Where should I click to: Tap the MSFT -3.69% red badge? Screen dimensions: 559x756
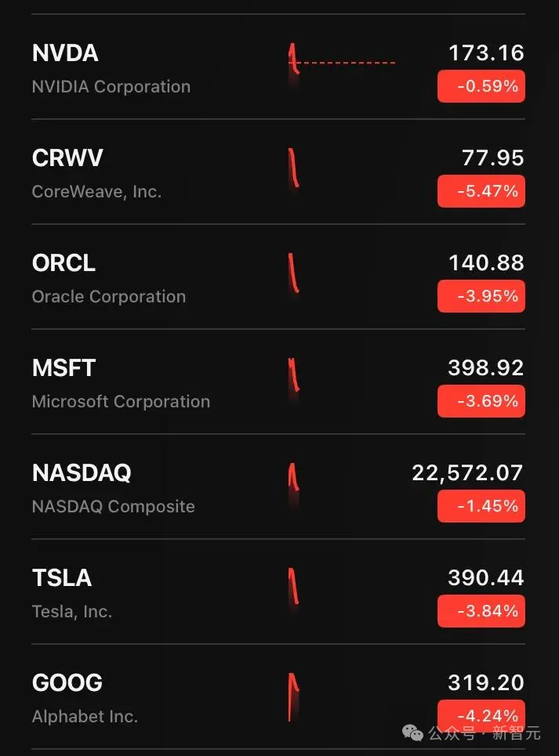click(x=481, y=401)
